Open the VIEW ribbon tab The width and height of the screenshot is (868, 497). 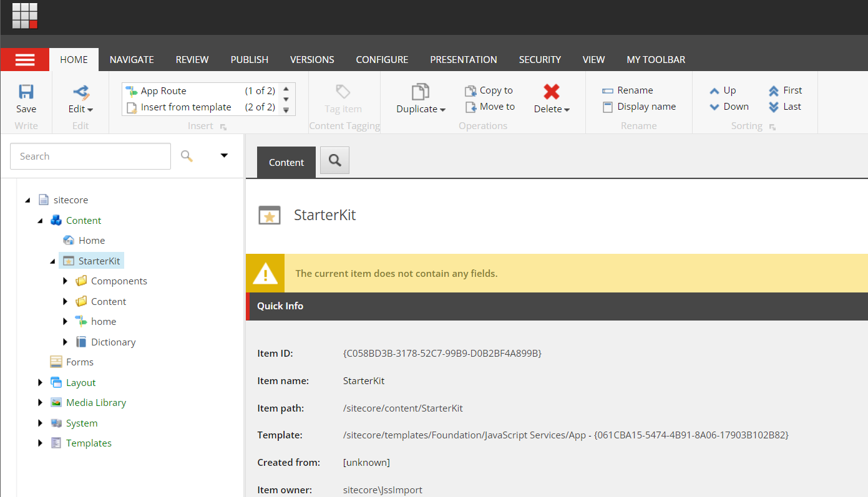(x=593, y=60)
